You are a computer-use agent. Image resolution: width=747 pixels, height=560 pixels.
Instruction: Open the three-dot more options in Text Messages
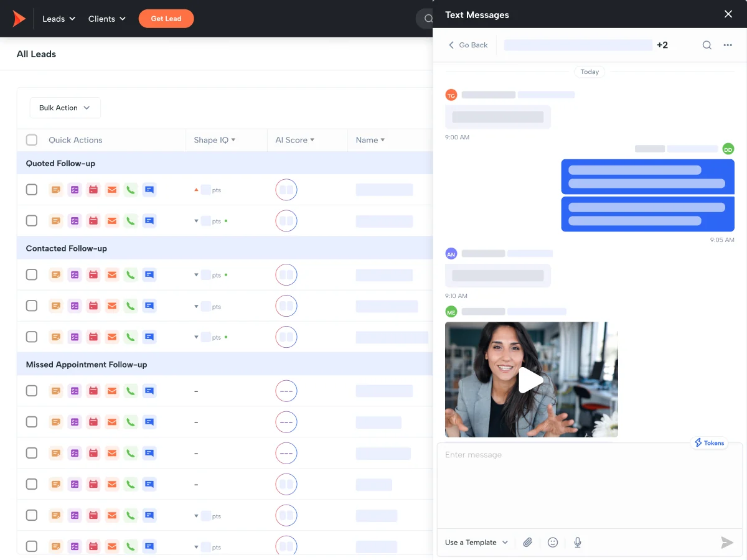[728, 45]
